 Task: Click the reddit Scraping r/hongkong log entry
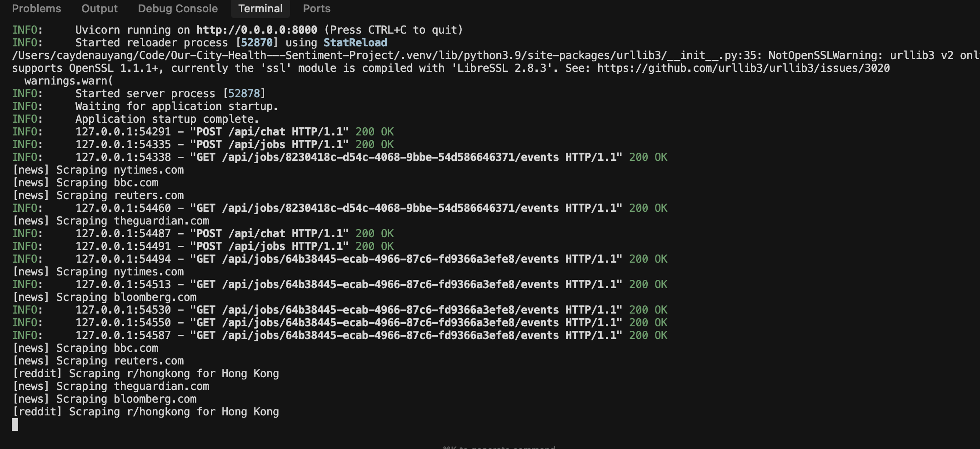146,373
